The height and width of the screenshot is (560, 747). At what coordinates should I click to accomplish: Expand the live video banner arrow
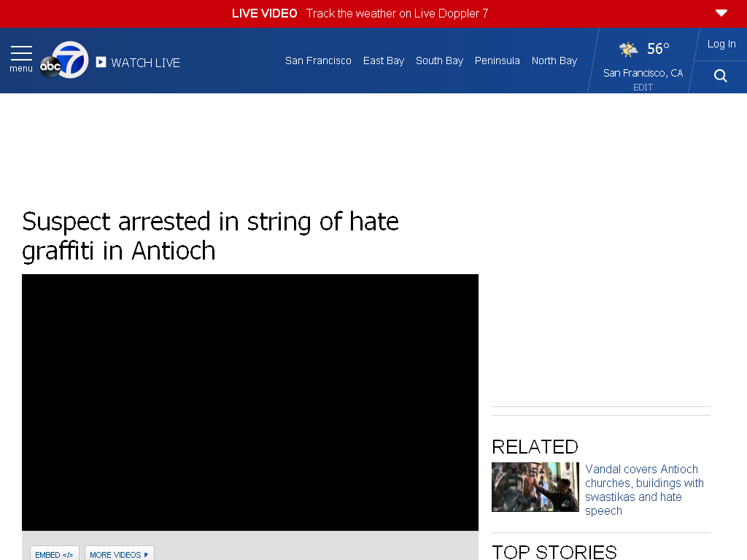[721, 13]
